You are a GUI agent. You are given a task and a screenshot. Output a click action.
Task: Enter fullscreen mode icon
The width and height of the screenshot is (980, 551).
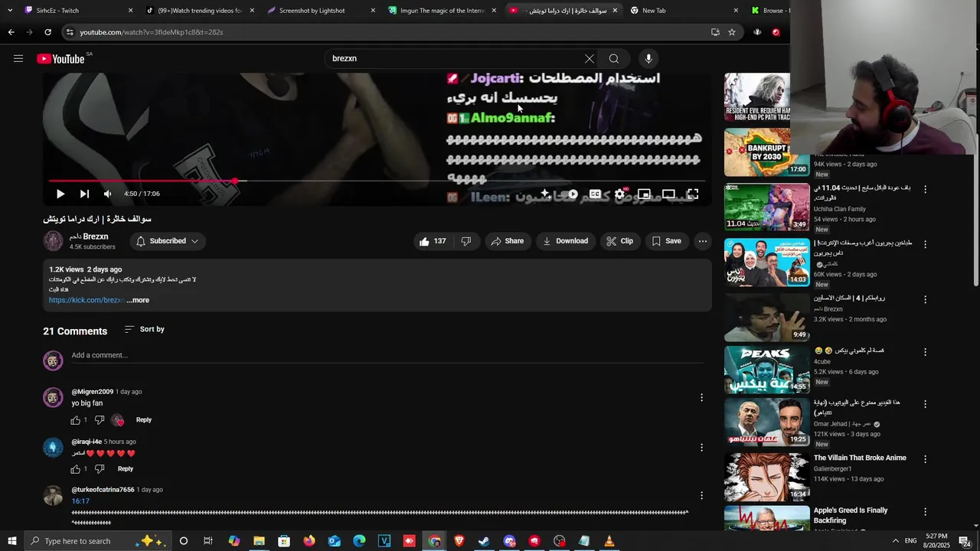[x=692, y=194]
